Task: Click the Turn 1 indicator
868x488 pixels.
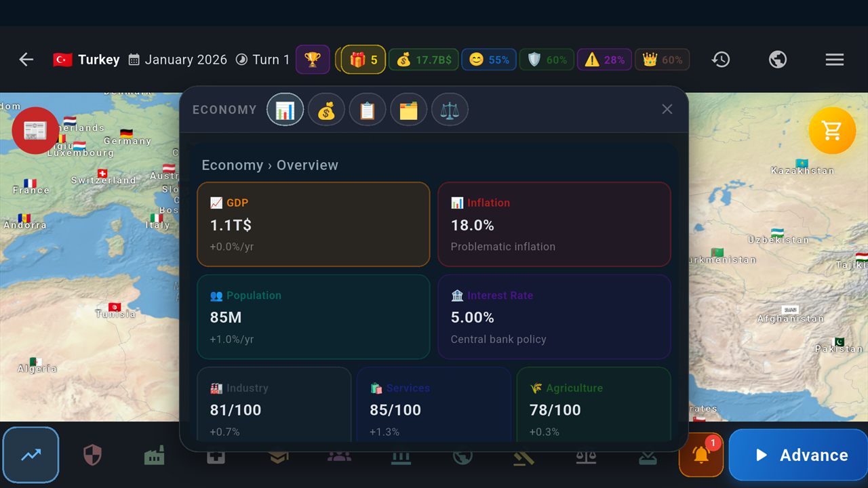Action: pyautogui.click(x=271, y=60)
